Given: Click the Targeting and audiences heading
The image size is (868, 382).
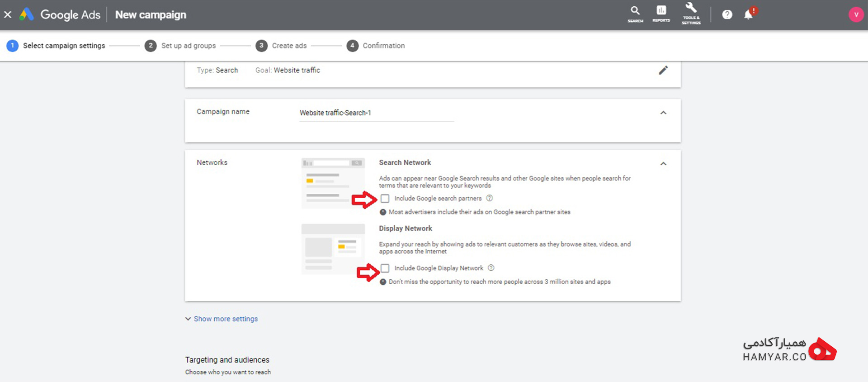Looking at the screenshot, I should tap(227, 360).
